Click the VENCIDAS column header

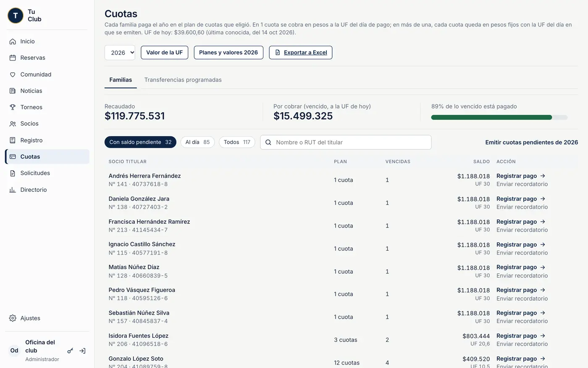click(398, 161)
